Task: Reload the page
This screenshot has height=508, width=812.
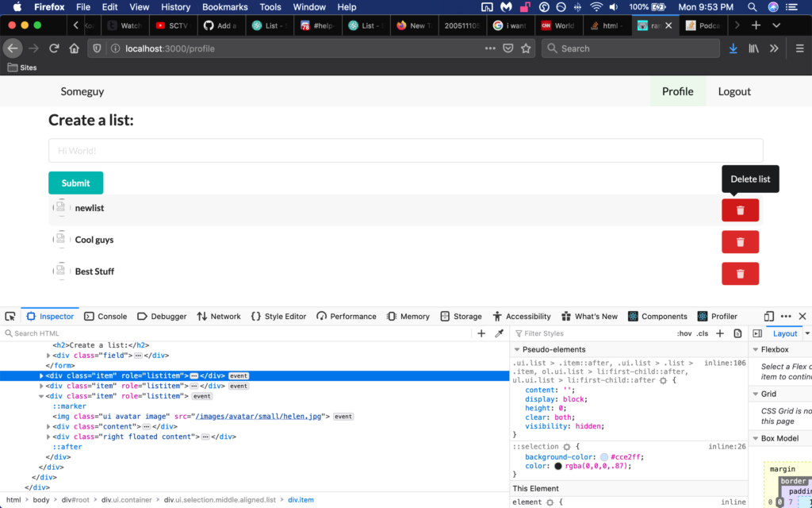Action: 54,48
